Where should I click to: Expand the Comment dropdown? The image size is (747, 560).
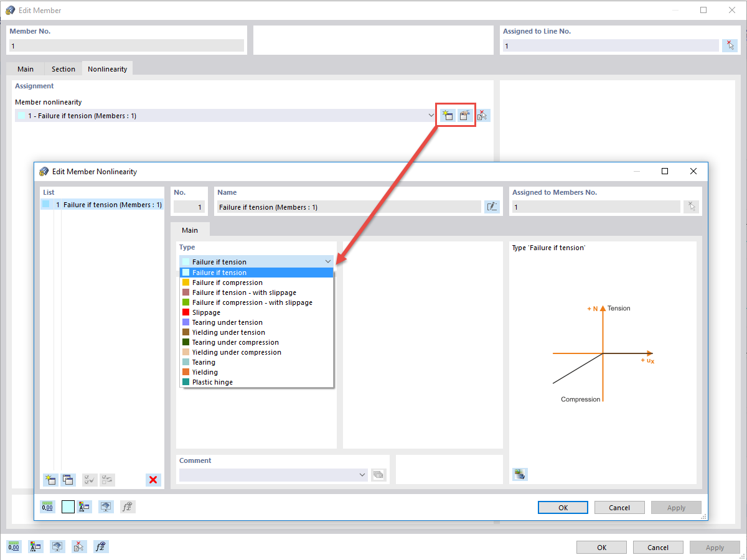tap(363, 475)
